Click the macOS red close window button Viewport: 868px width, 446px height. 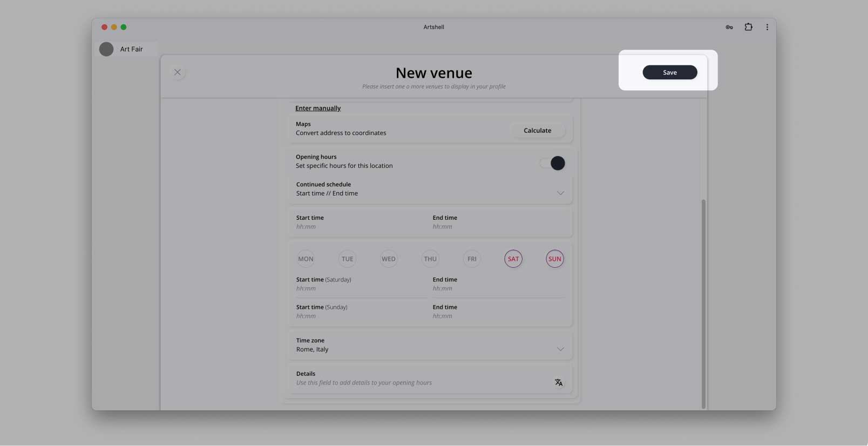(104, 27)
